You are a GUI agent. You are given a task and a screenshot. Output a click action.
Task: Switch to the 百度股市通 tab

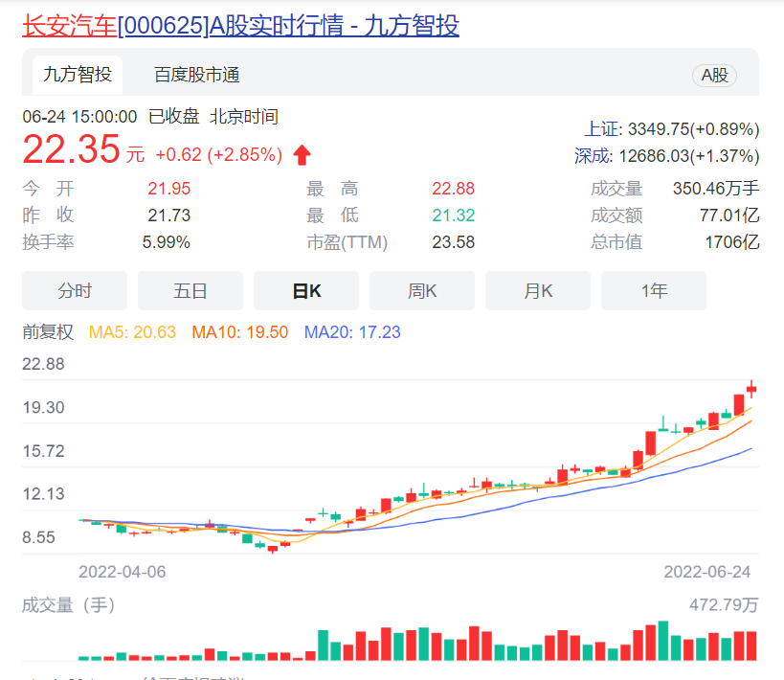click(196, 75)
